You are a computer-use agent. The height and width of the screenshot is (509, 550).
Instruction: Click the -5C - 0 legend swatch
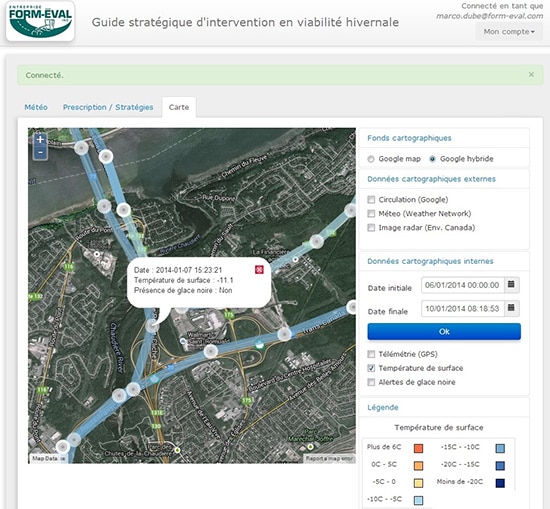[418, 483]
